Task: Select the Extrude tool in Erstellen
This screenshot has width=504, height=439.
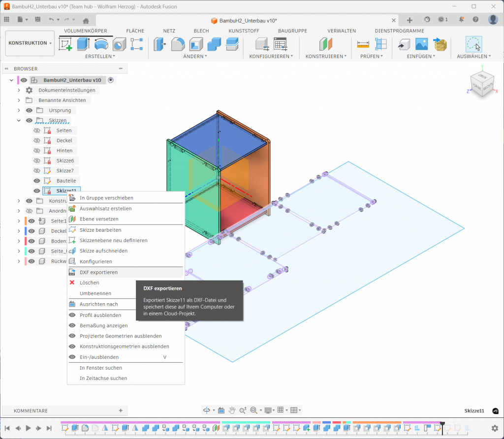Action: tap(83, 45)
